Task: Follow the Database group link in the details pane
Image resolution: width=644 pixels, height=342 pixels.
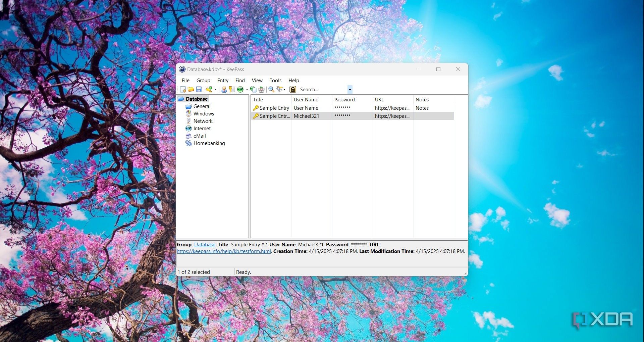Action: [x=205, y=245]
